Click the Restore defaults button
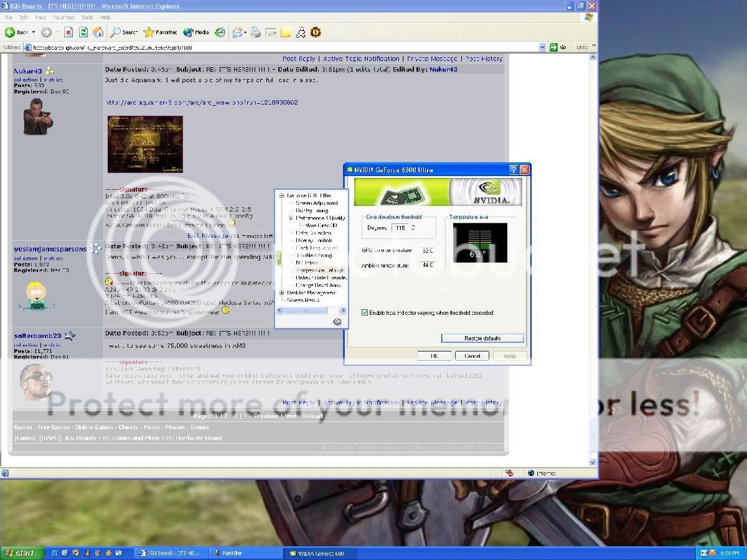The width and height of the screenshot is (747, 560). 482,338
